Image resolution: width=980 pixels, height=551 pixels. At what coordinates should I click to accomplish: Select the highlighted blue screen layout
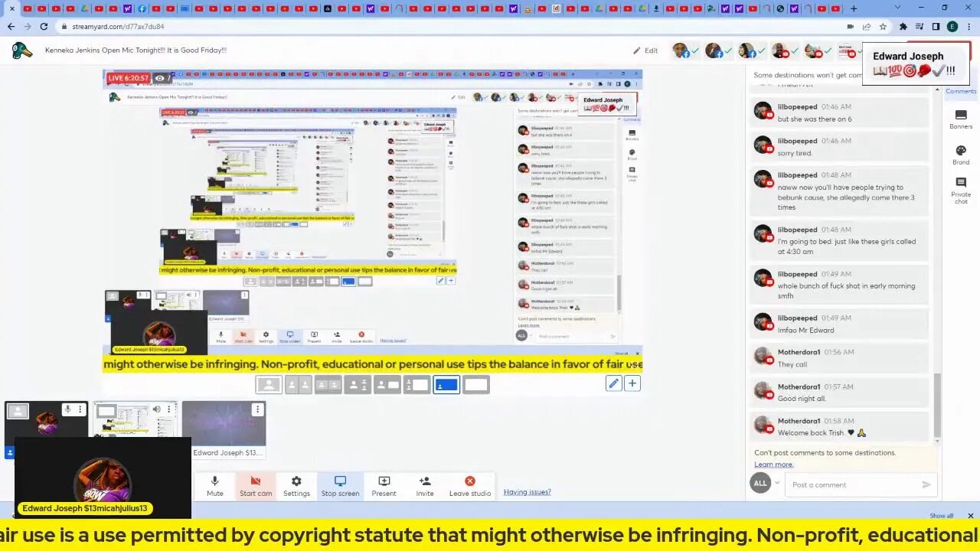coord(446,385)
